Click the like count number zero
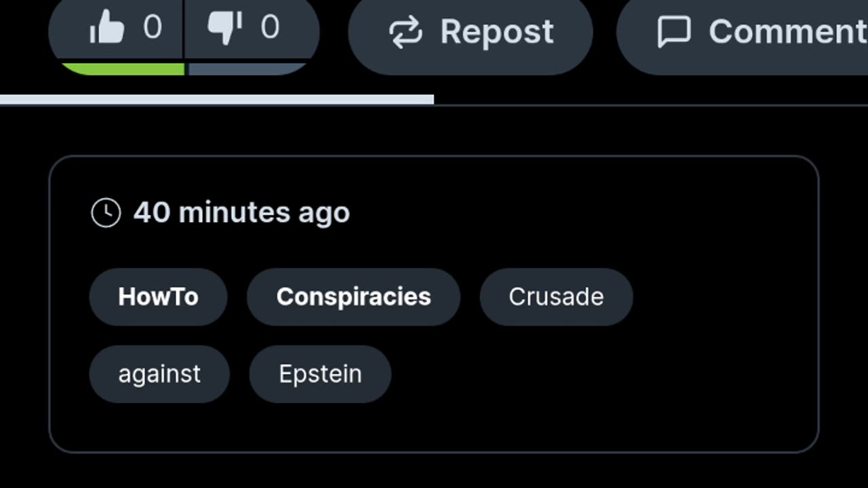This screenshot has height=488, width=868. (x=153, y=28)
